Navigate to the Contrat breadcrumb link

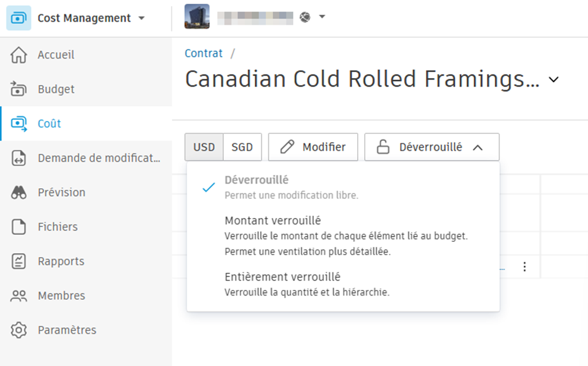tap(204, 53)
